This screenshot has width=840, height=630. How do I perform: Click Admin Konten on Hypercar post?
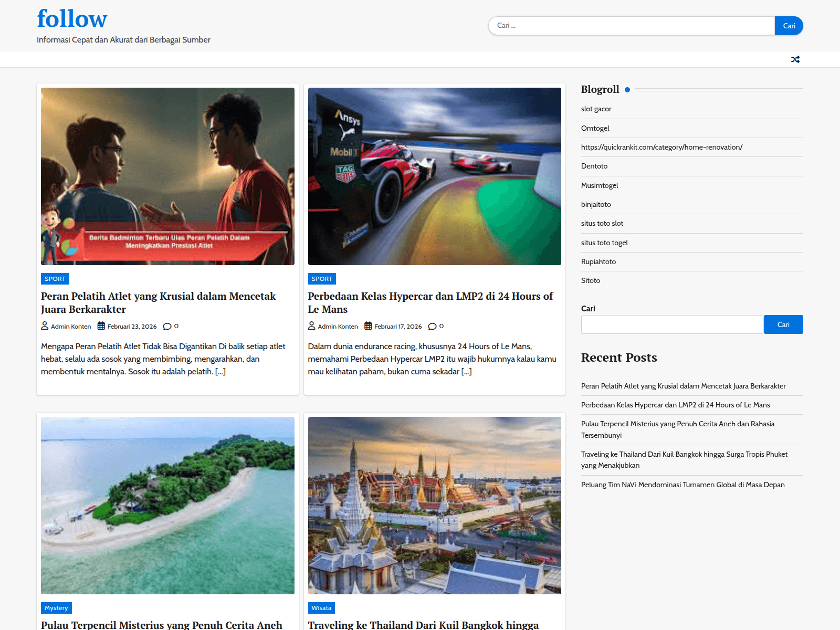338,327
